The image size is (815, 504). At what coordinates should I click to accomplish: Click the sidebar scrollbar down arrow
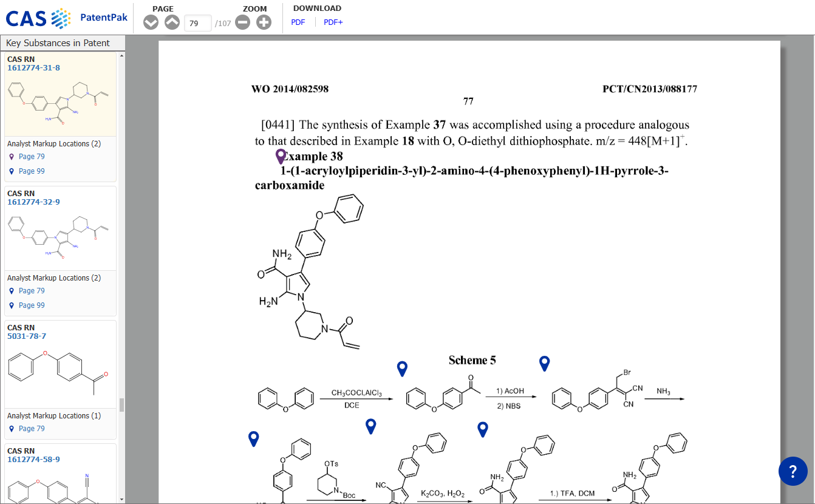(x=121, y=499)
